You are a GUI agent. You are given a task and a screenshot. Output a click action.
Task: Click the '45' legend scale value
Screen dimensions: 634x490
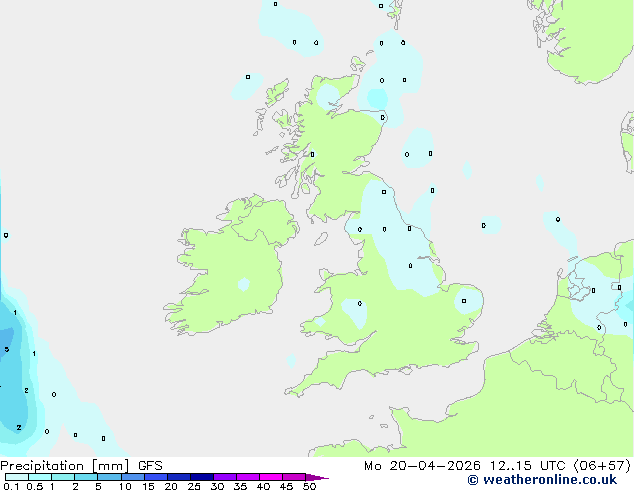coord(286,486)
